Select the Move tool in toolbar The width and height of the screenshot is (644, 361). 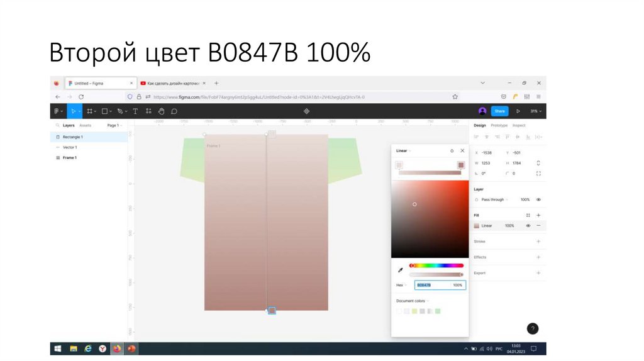click(73, 111)
